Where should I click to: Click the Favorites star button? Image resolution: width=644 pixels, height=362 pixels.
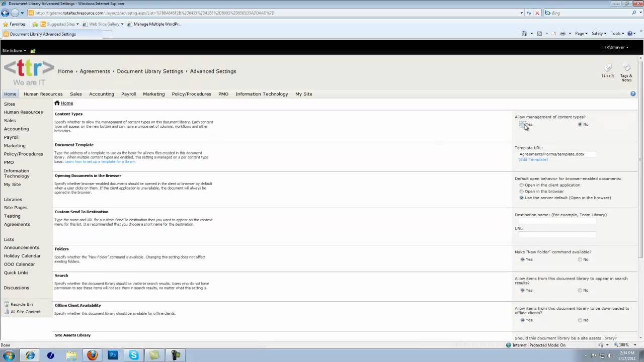(14, 24)
